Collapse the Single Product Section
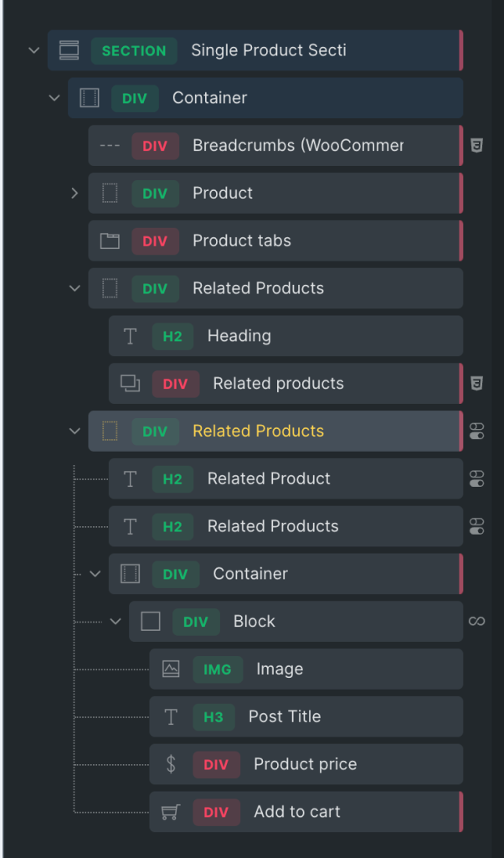The width and height of the screenshot is (504, 858). [34, 50]
